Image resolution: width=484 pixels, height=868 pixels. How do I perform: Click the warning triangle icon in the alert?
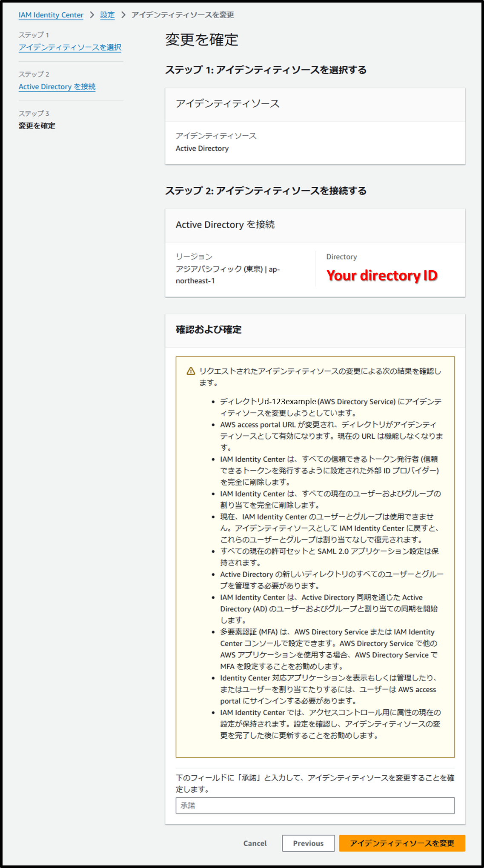click(x=191, y=371)
